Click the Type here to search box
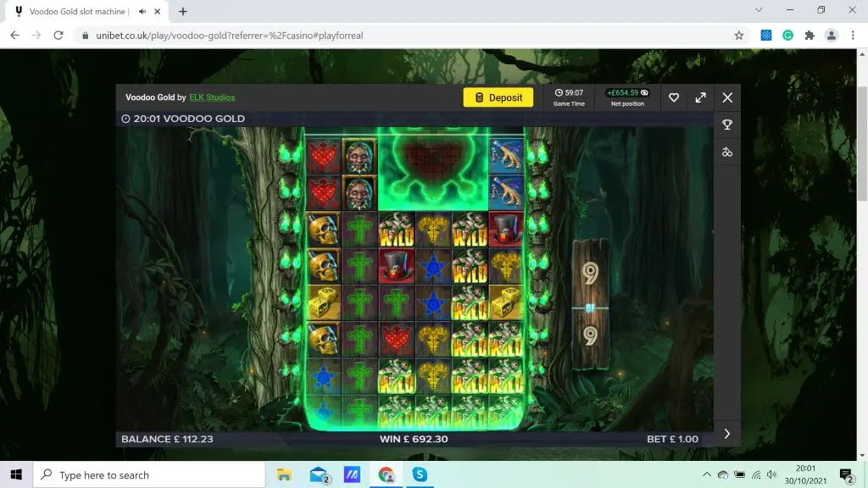Viewport: 868px width, 488px height. coord(149,474)
